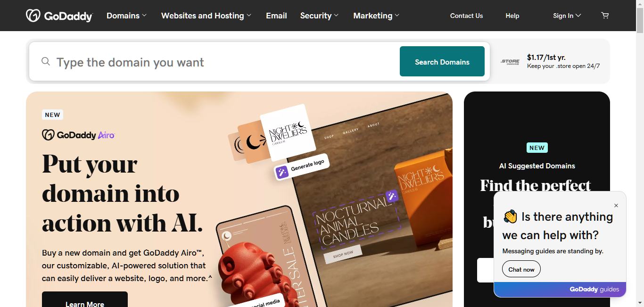The height and width of the screenshot is (307, 644).
Task: Click the Search Domains button
Action: pos(442,61)
